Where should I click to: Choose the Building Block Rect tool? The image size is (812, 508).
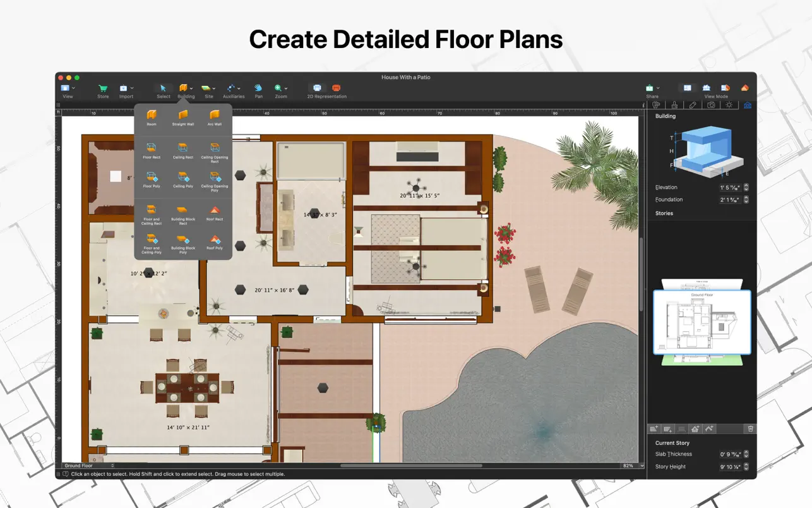pos(183,212)
